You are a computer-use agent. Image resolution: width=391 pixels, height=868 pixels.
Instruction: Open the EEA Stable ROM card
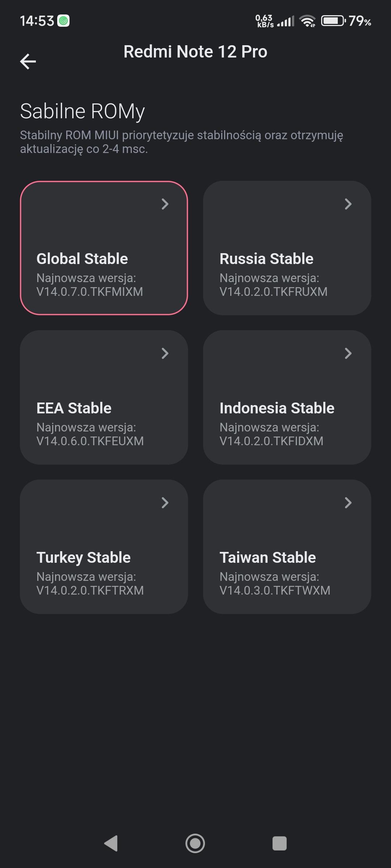[104, 397]
